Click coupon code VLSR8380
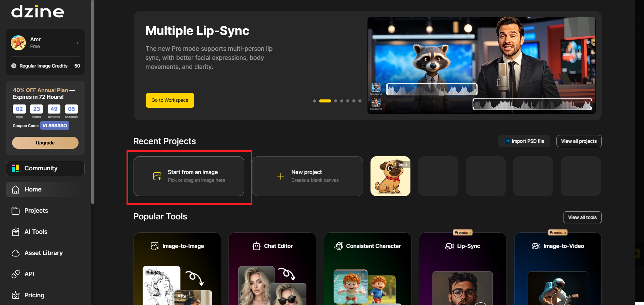Image resolution: width=644 pixels, height=305 pixels. [x=55, y=126]
